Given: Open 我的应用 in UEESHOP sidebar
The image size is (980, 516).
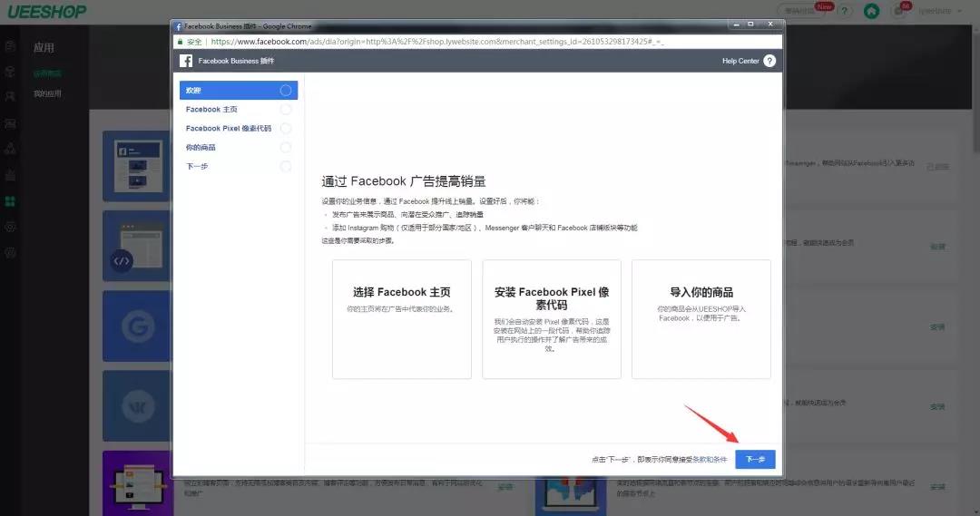Looking at the screenshot, I should point(47,93).
